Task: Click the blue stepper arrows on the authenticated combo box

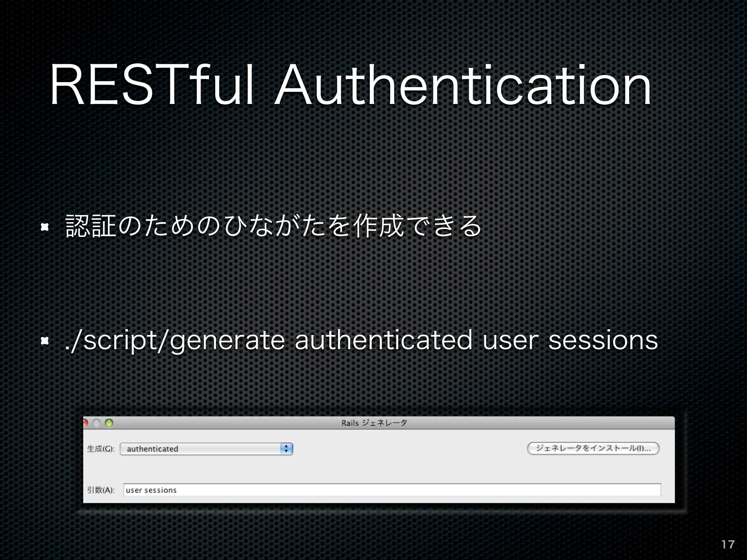Action: [287, 449]
